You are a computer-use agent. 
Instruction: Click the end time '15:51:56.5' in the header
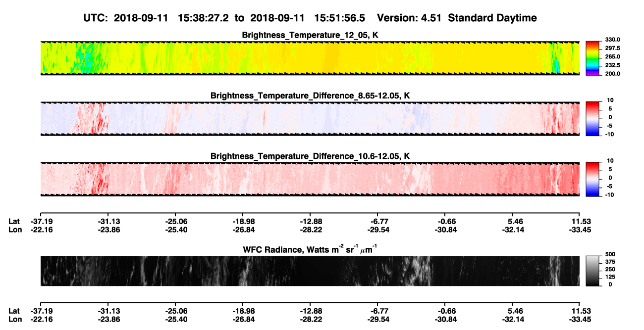(338, 18)
